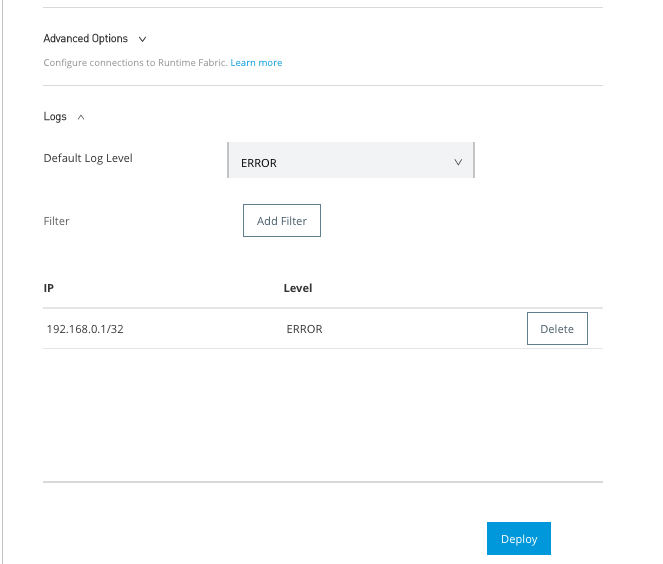The image size is (663, 564).
Task: Click the ERROR value shown in the dropdown
Action: coord(259,162)
